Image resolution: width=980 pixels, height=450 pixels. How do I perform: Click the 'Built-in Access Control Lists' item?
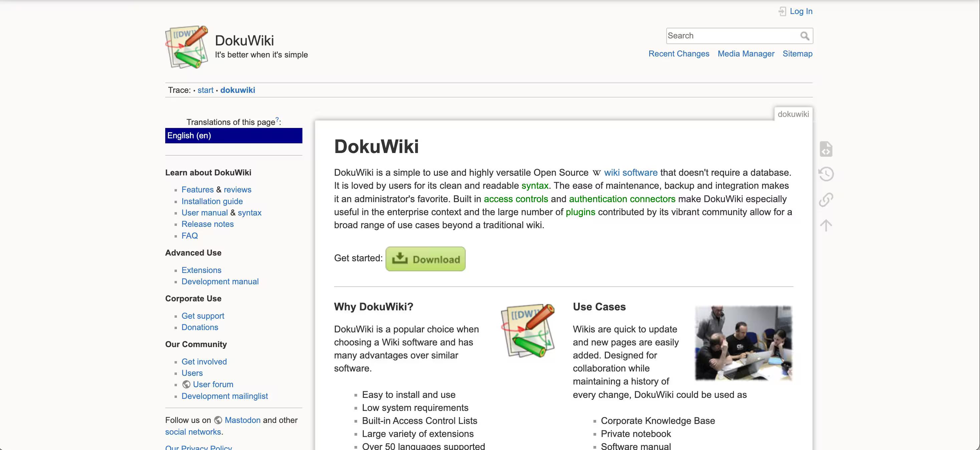(x=419, y=421)
